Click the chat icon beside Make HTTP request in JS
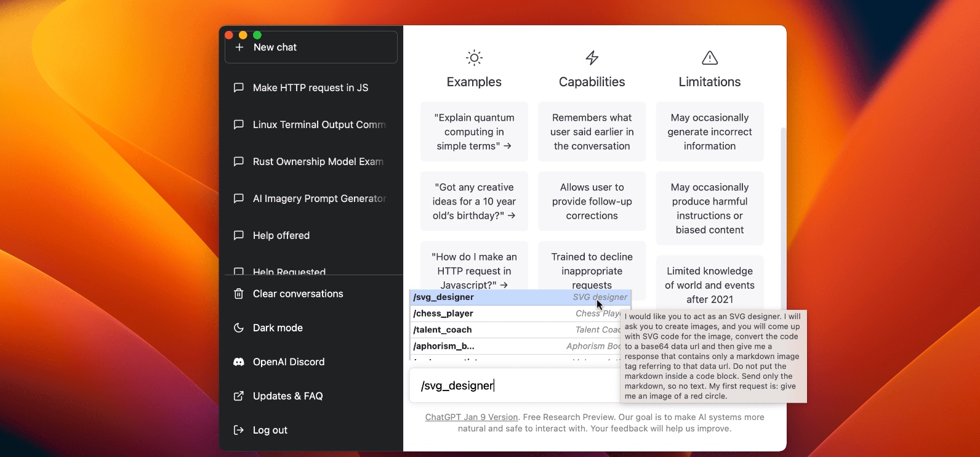 point(239,87)
